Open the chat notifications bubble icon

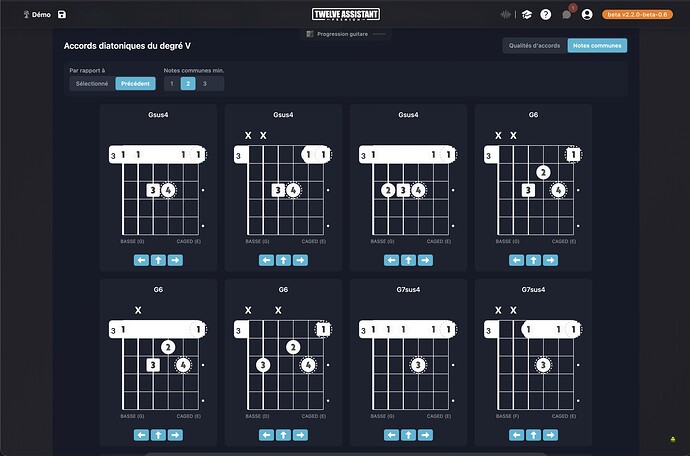[x=567, y=15]
